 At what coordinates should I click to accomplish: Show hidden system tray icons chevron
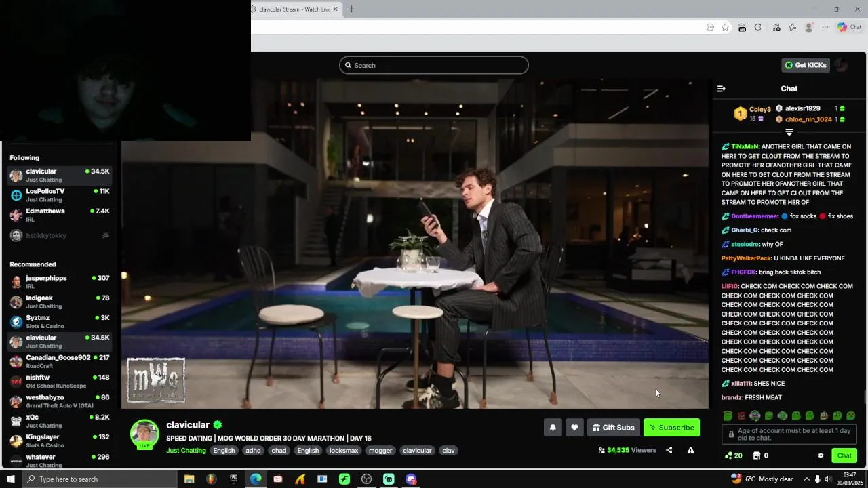tap(807, 479)
